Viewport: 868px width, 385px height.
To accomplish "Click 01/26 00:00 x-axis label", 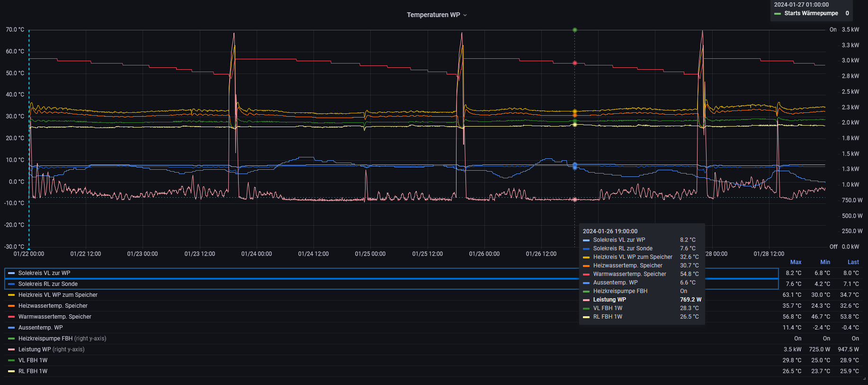I will pyautogui.click(x=484, y=254).
